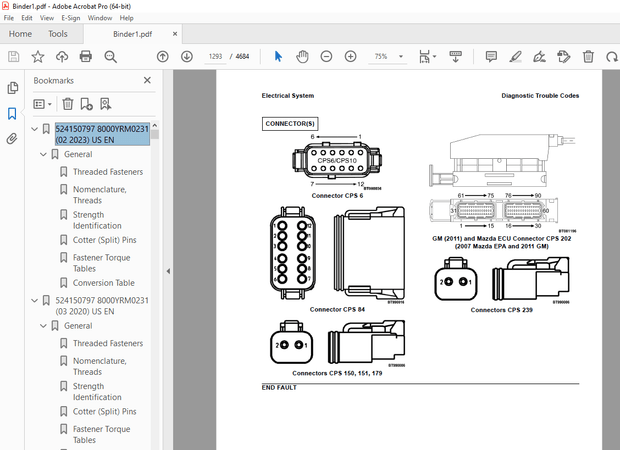Screen dimensions: 620x450
Task: Open the Threaded Fasteners bookmark
Action: click(x=107, y=172)
